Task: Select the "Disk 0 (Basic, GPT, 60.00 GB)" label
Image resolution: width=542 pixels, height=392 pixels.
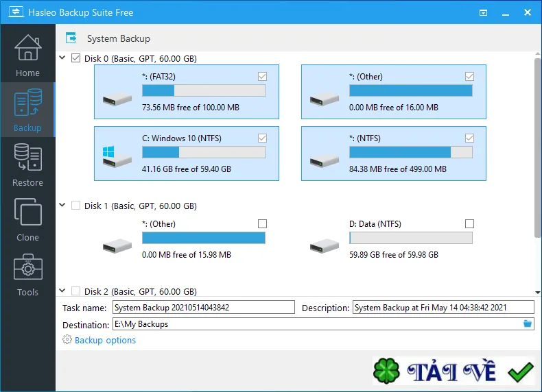Action: coord(141,58)
